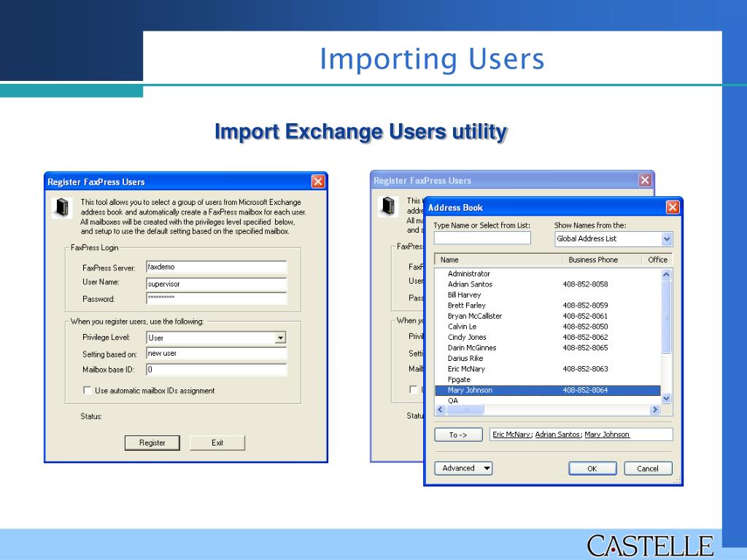Click the Office column header
Image resolution: width=747 pixels, height=560 pixels.
(x=657, y=260)
